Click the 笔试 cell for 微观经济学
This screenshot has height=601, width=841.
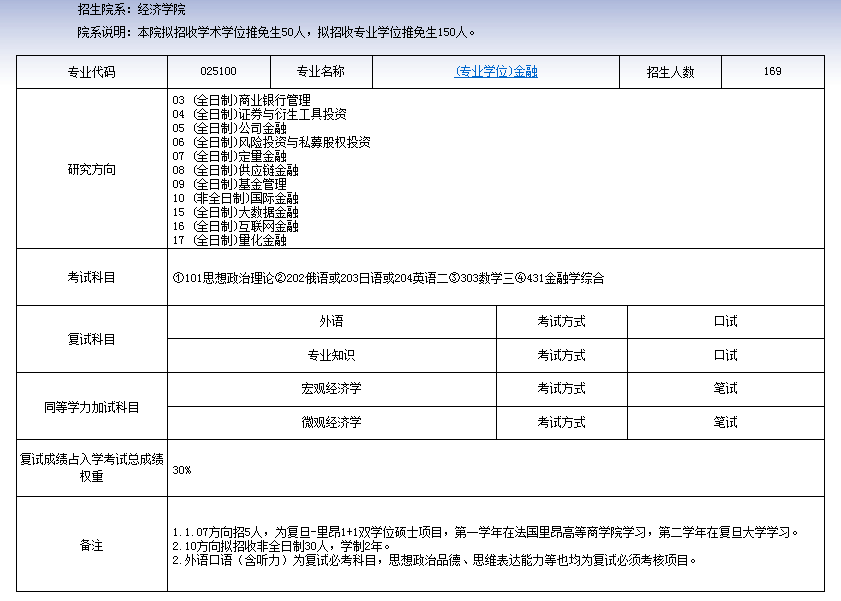(725, 422)
